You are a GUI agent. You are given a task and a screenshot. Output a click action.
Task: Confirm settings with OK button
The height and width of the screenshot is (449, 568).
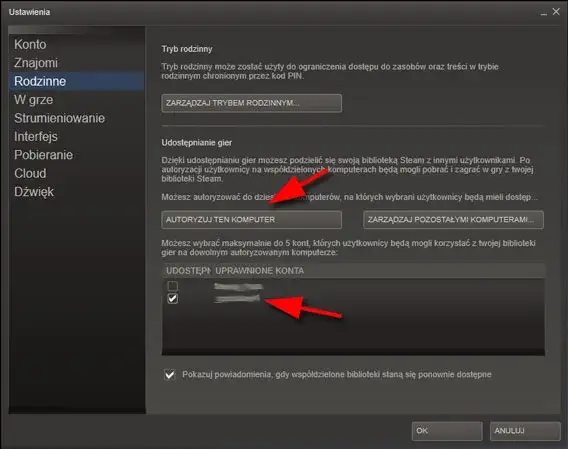tap(447, 431)
